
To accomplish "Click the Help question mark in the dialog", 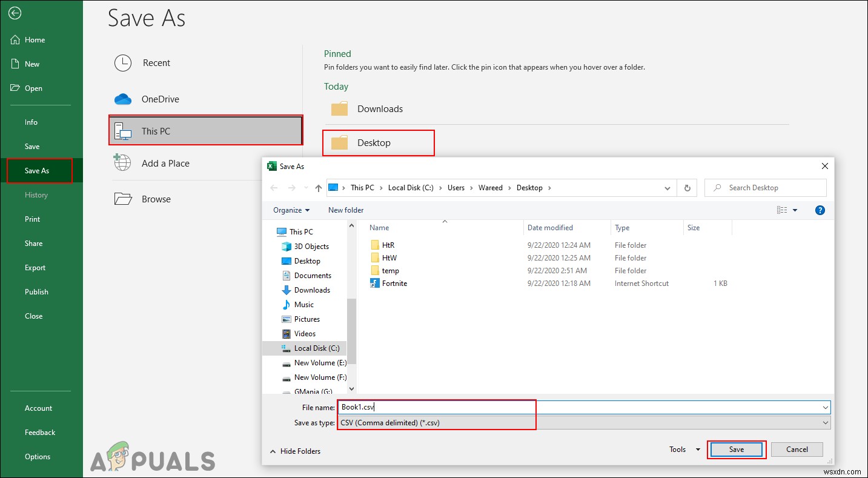I will [x=820, y=210].
